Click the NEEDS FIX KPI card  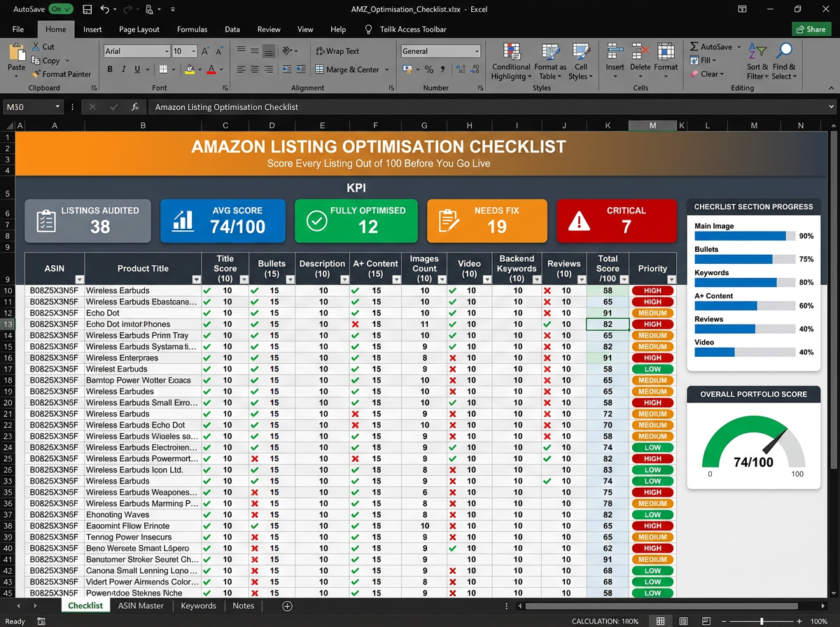pyautogui.click(x=487, y=220)
